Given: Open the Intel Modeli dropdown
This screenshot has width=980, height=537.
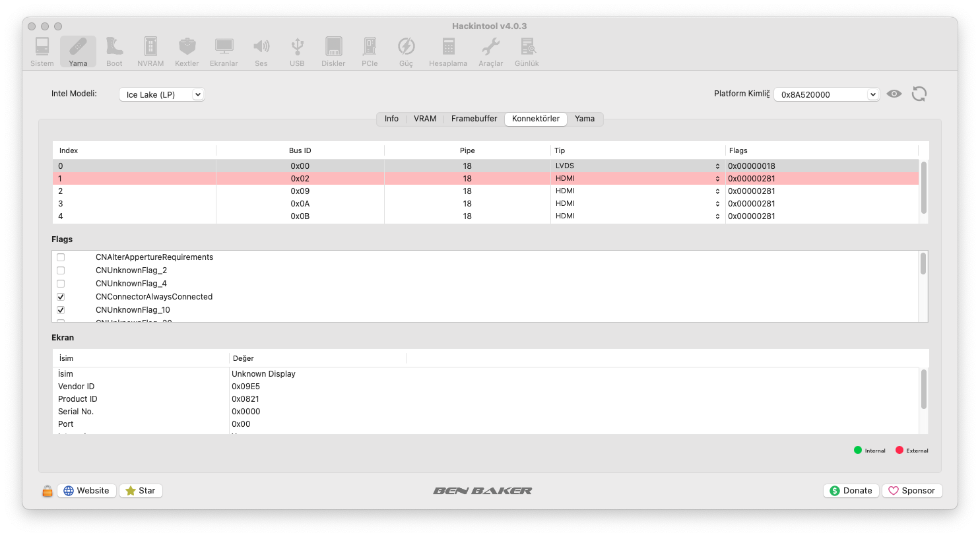Looking at the screenshot, I should pos(162,94).
